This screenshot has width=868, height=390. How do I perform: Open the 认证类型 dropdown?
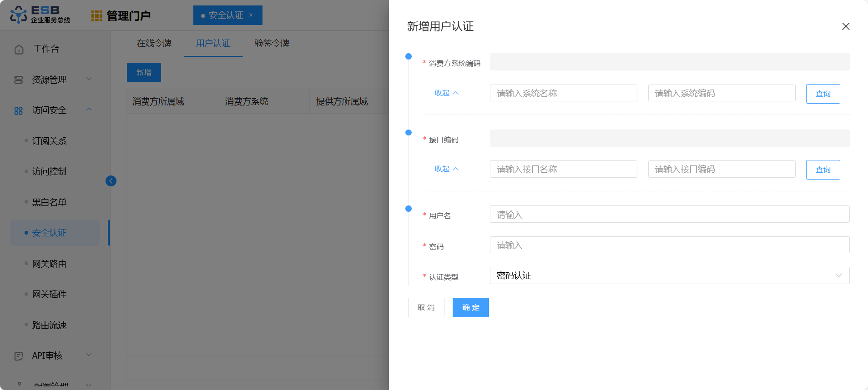pos(669,275)
